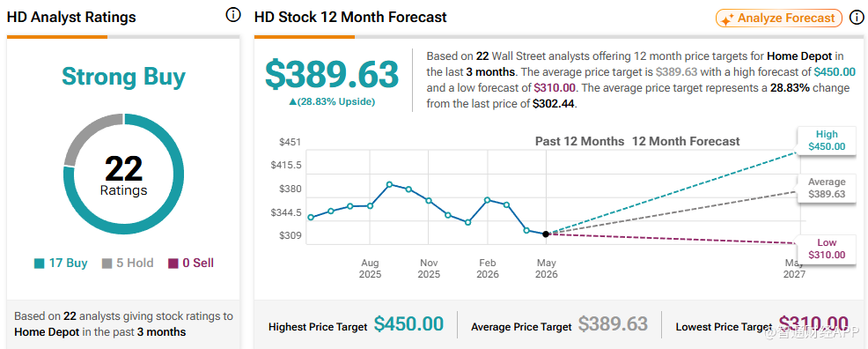Click the Low $310.00 forecast tag
Viewport: 868px width, 349px height.
pyautogui.click(x=827, y=249)
